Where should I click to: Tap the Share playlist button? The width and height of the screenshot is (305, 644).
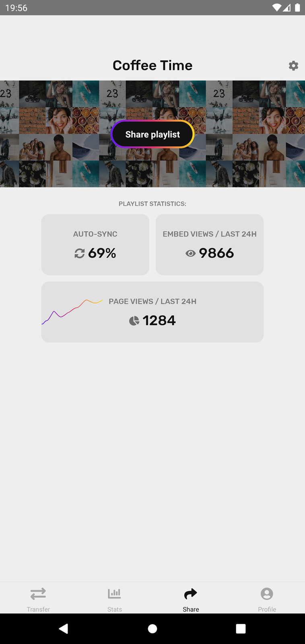[152, 134]
